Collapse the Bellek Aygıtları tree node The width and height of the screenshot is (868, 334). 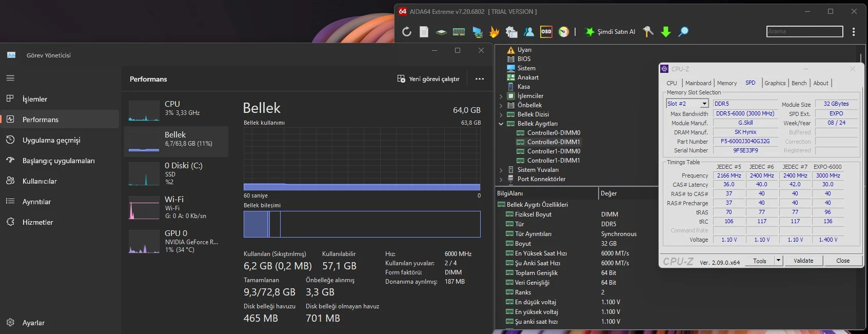click(x=501, y=124)
